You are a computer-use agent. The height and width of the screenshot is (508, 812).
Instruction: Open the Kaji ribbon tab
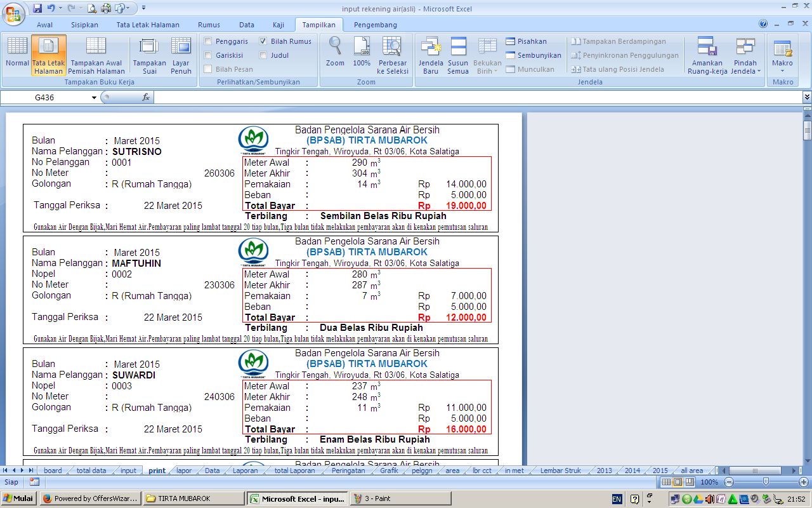pyautogui.click(x=278, y=25)
